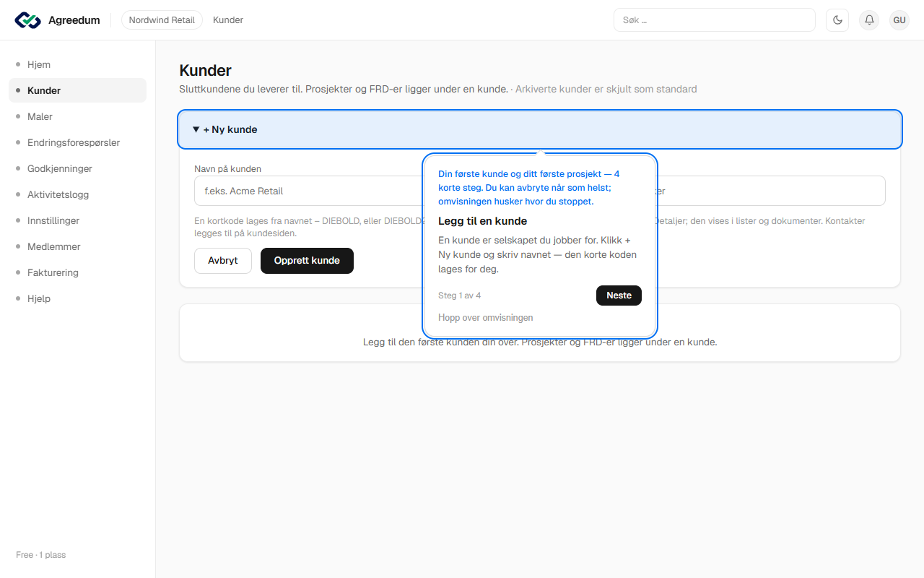924x578 pixels.
Task: Click the Neste button in the tour
Action: click(x=619, y=296)
